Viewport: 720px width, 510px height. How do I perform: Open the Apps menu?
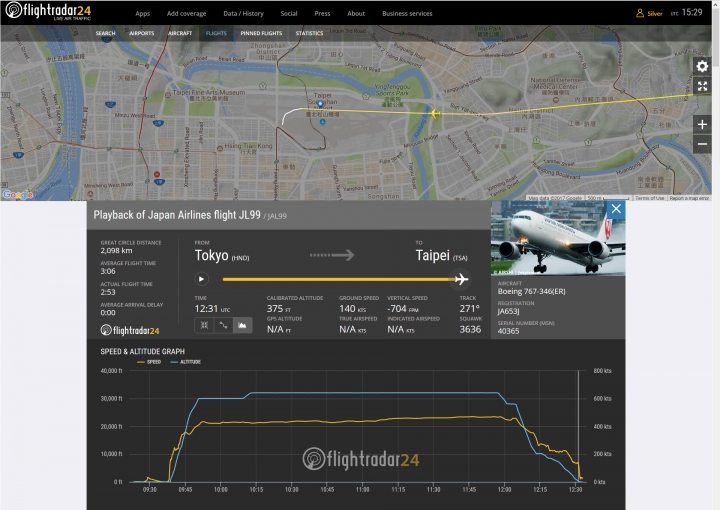pos(142,14)
